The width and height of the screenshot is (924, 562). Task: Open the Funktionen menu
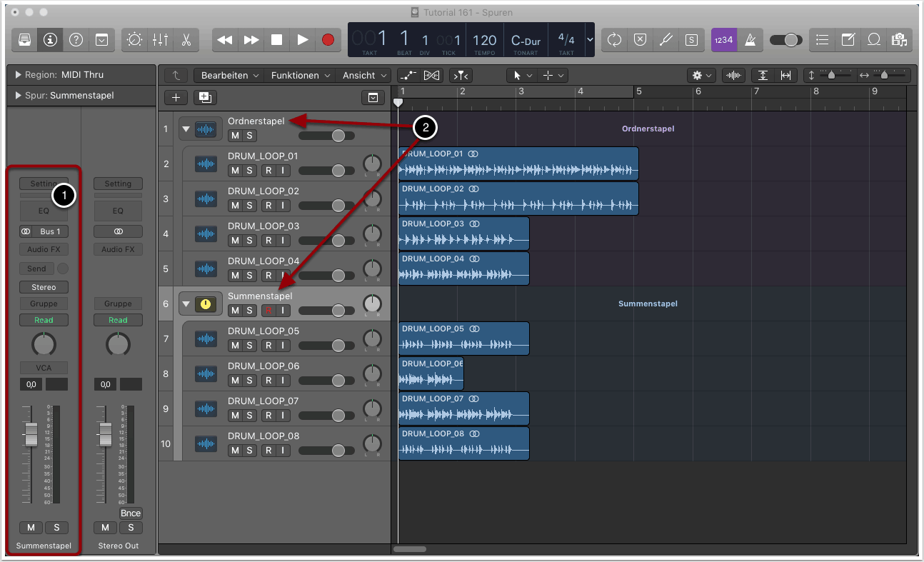300,75
